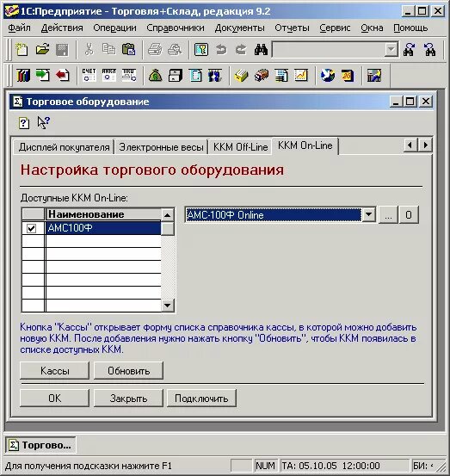Open the Окна menu

point(372,28)
